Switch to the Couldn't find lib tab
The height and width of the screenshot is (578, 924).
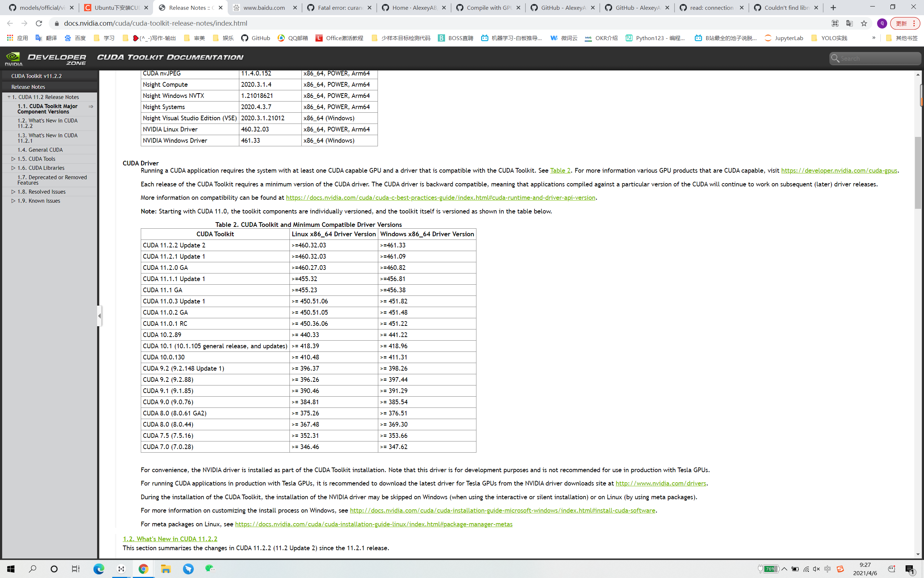point(786,8)
